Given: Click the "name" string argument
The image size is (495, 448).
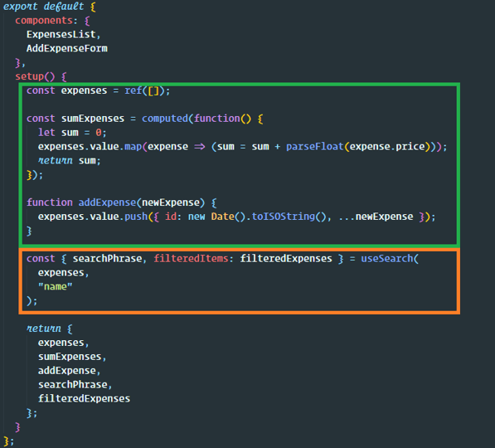Looking at the screenshot, I should [56, 286].
